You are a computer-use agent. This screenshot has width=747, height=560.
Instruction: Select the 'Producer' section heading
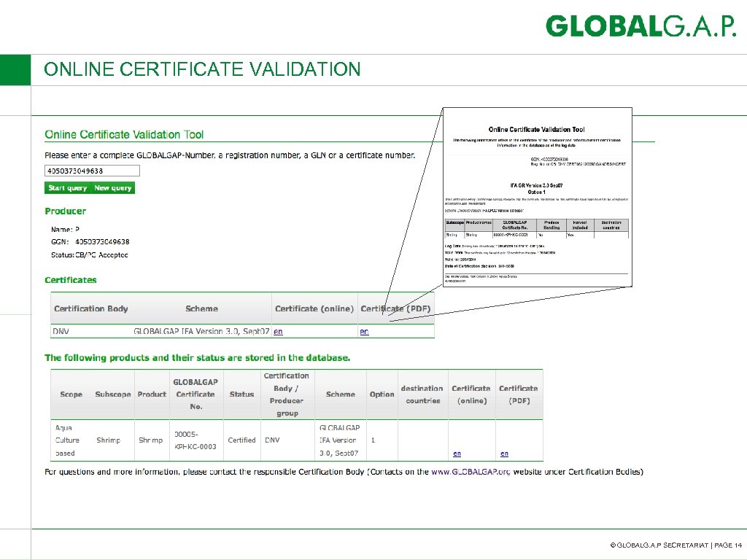65,211
